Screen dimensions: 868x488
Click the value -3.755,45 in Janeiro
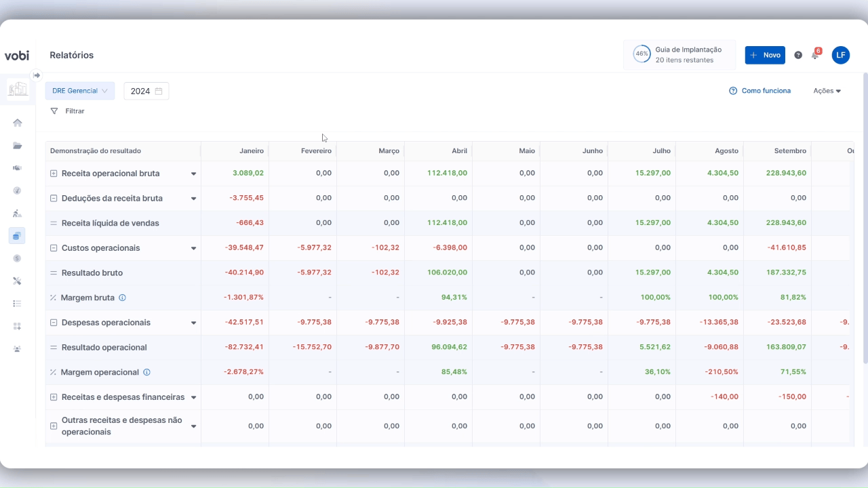click(x=246, y=199)
